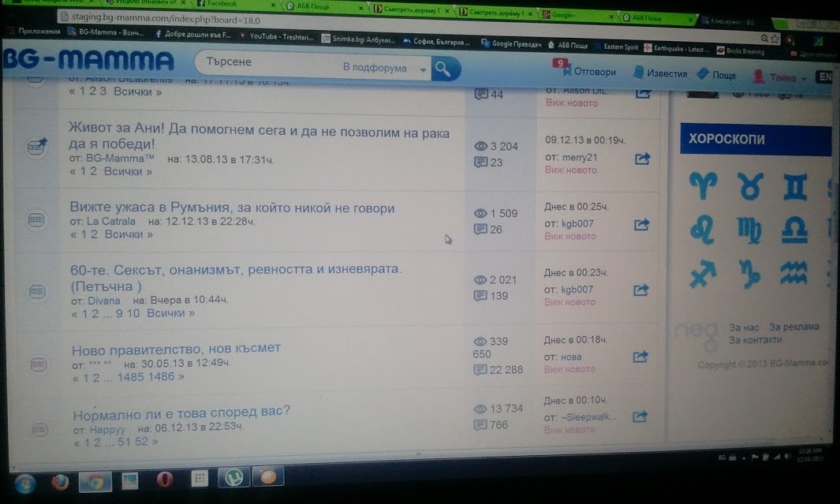The image size is (840, 504).
Task: Switch to the first АБВ Поща tab
Action: pyautogui.click(x=323, y=6)
